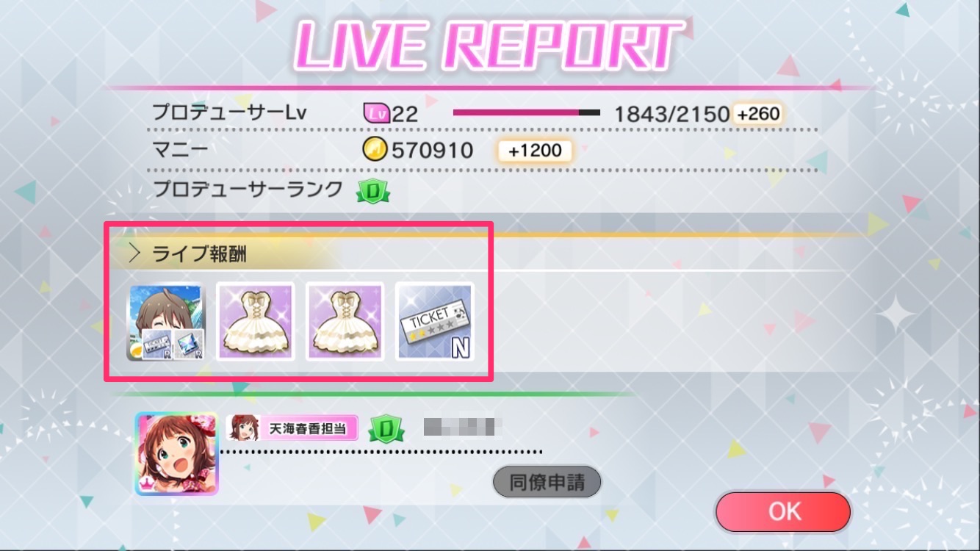Screen dimensions: 980x551
Task: Tap the N ticket reward icon
Action: [x=435, y=321]
